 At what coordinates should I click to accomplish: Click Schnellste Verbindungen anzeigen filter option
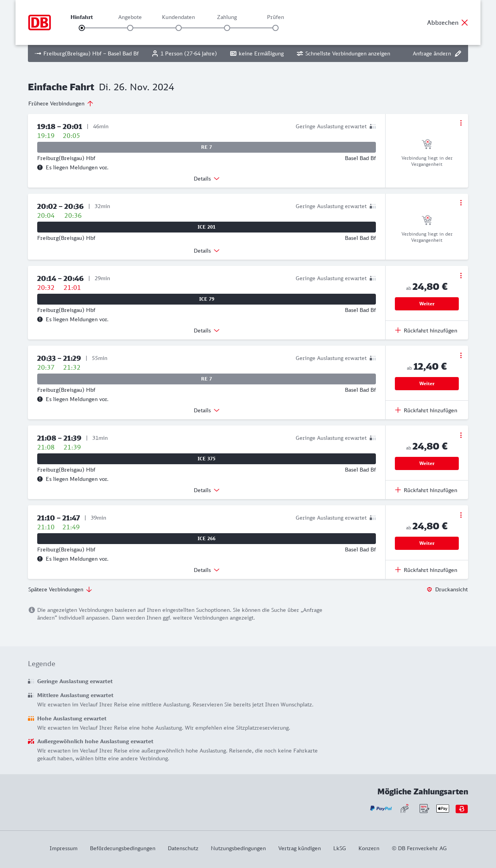tap(343, 53)
